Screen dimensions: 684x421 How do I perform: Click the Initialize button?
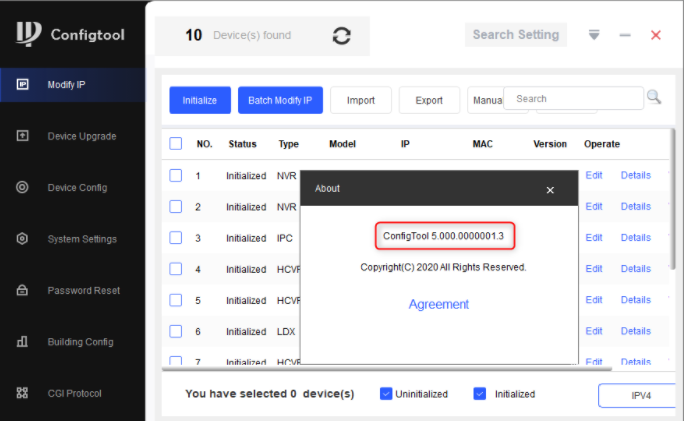pos(200,100)
